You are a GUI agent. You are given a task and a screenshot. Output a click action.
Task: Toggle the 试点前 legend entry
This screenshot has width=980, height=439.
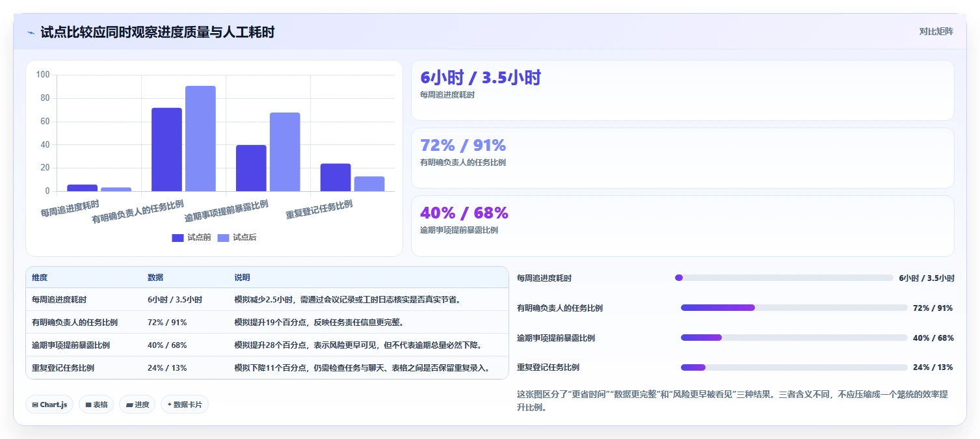click(191, 237)
